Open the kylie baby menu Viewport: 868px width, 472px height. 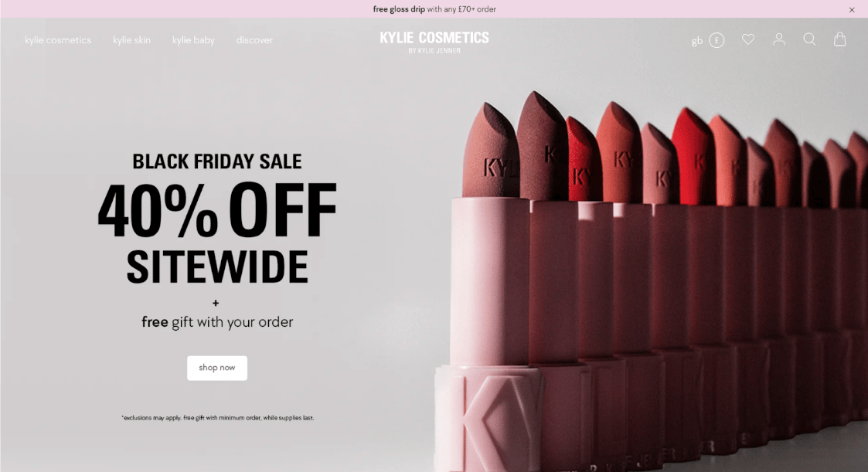tap(193, 40)
